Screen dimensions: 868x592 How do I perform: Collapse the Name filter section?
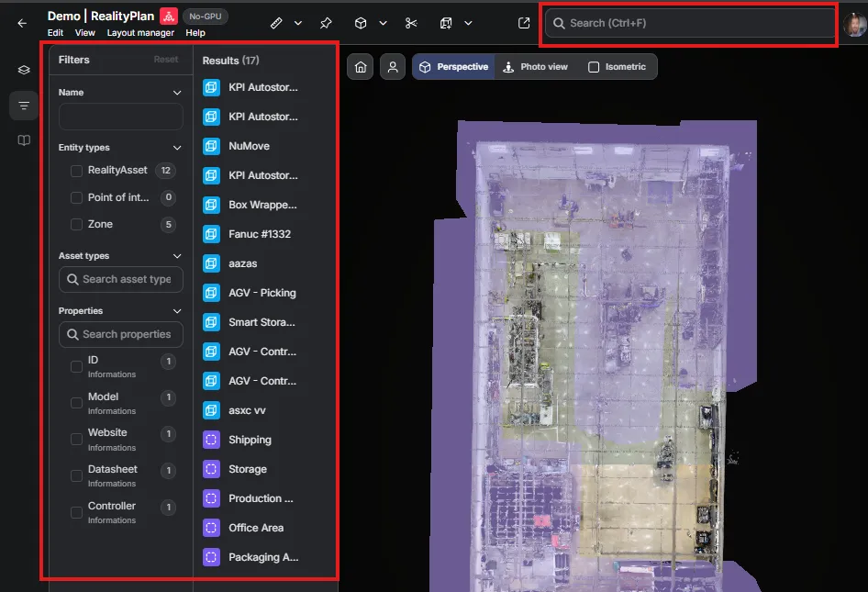click(177, 93)
